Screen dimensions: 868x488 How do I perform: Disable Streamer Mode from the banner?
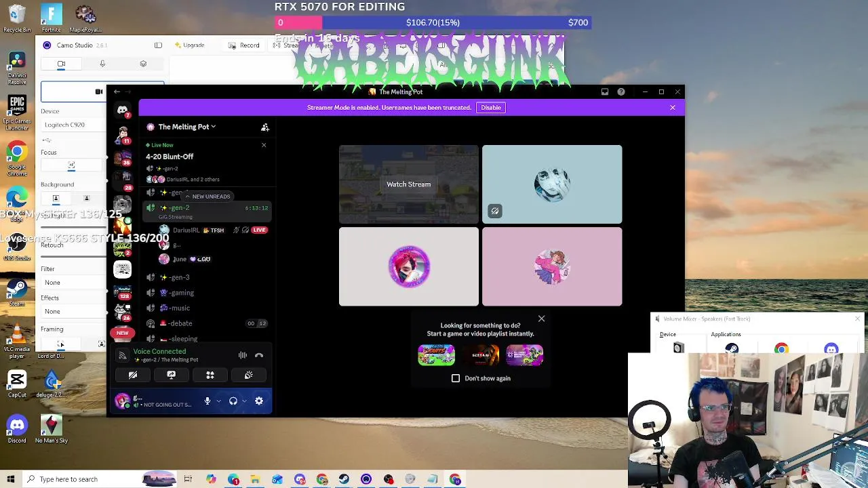coord(491,108)
